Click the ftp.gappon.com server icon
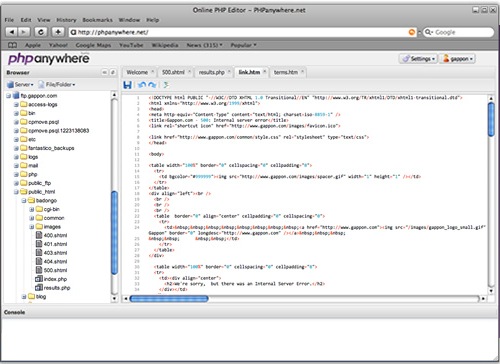500x364 pixels. (x=16, y=96)
